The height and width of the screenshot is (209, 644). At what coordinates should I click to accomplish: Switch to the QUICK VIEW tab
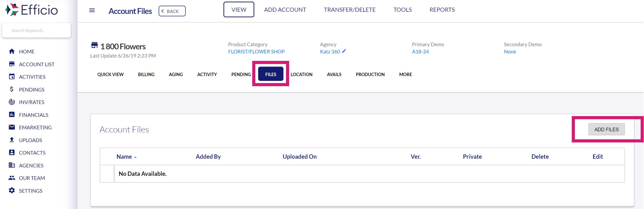click(x=110, y=74)
